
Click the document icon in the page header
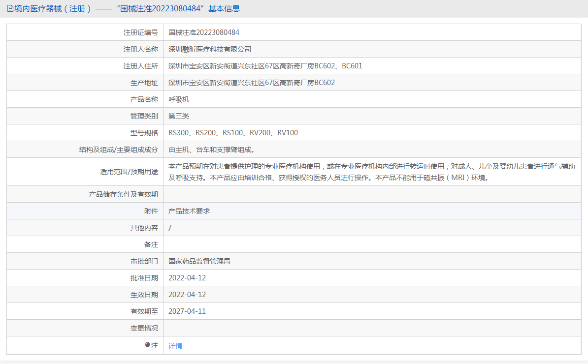10,9
